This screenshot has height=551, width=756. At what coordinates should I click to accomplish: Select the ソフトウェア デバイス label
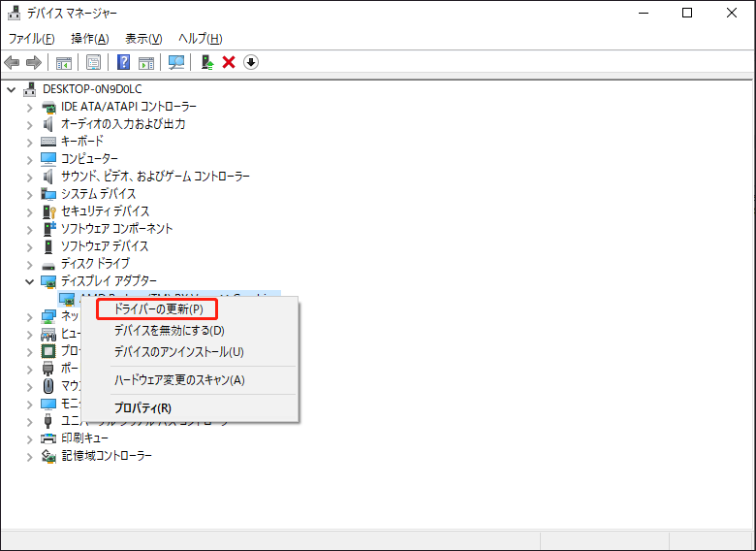point(105,246)
